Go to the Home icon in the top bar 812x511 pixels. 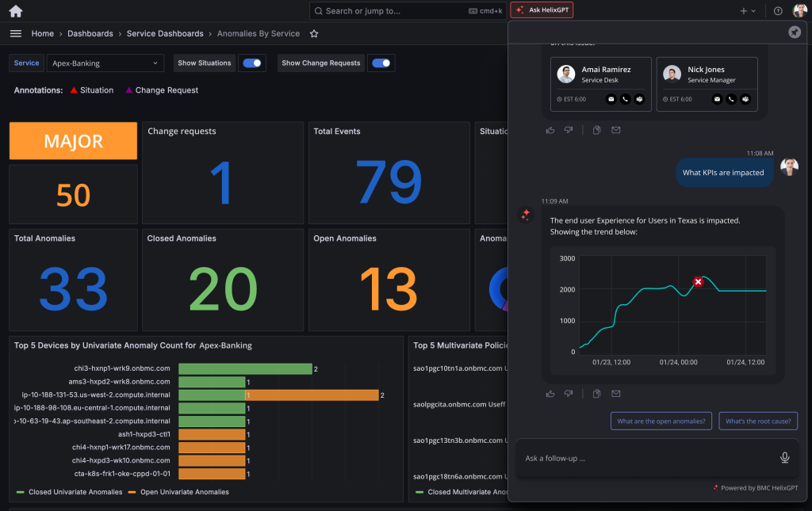click(x=16, y=11)
